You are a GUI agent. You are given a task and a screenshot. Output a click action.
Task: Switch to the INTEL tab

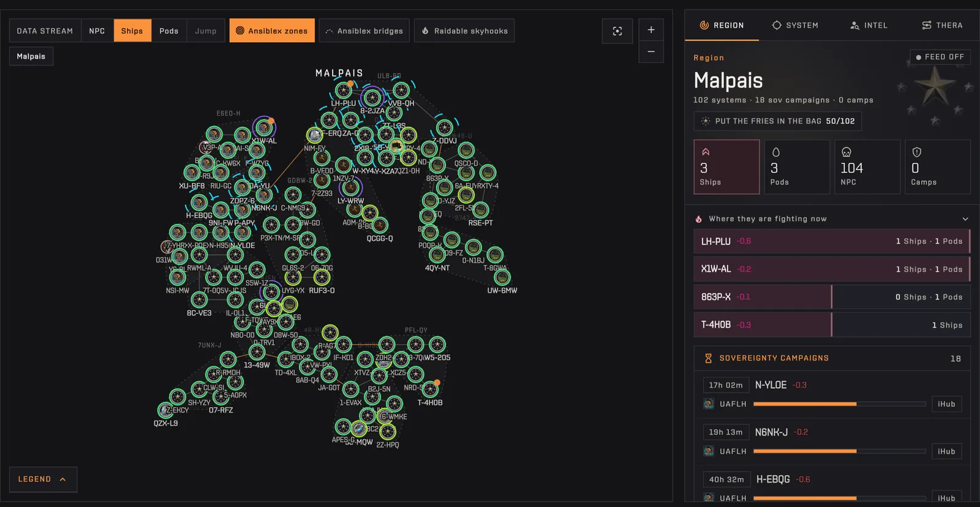869,25
